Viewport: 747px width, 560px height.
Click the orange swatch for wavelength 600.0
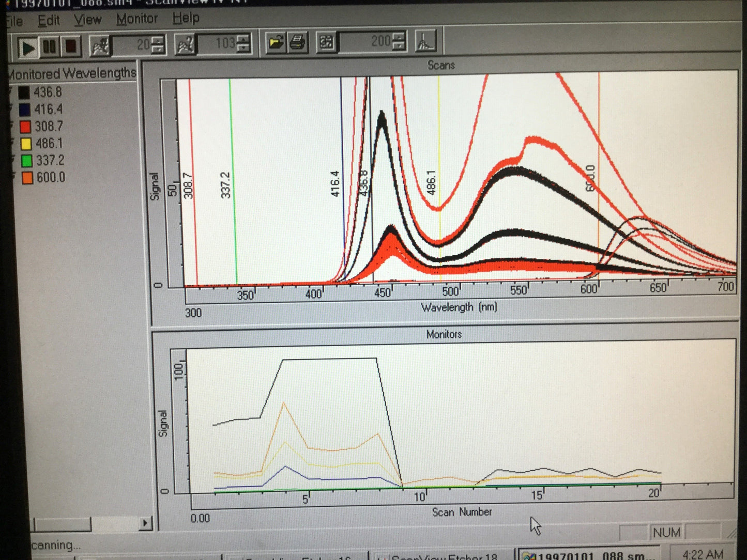27,178
